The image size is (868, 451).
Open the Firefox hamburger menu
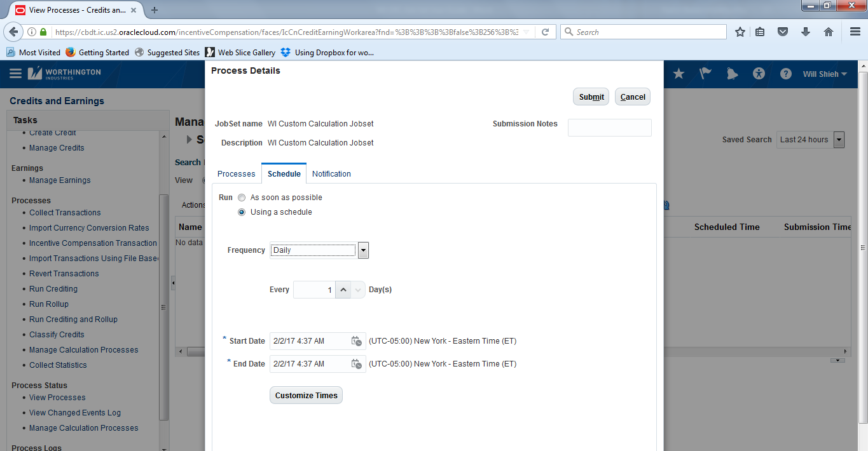[855, 32]
